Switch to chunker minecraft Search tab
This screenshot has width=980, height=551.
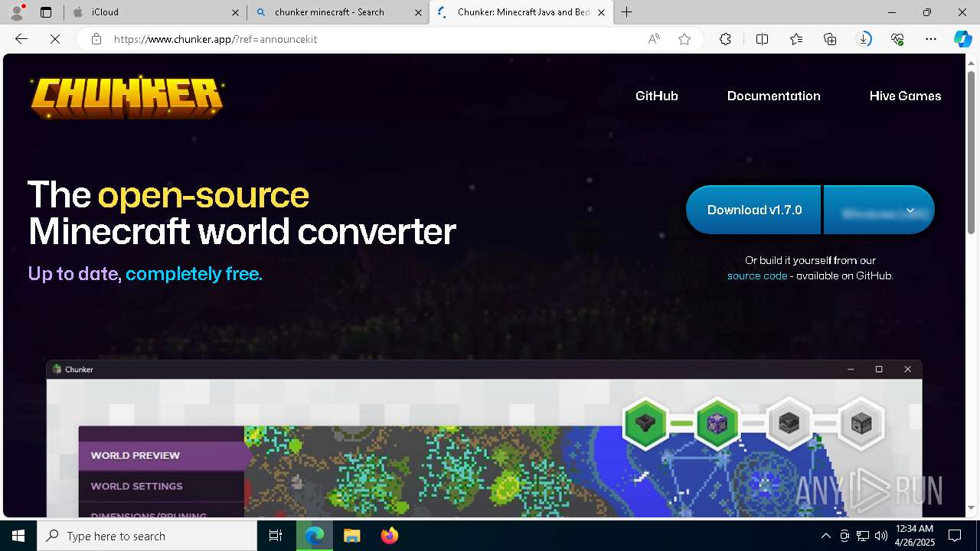pyautogui.click(x=338, y=12)
